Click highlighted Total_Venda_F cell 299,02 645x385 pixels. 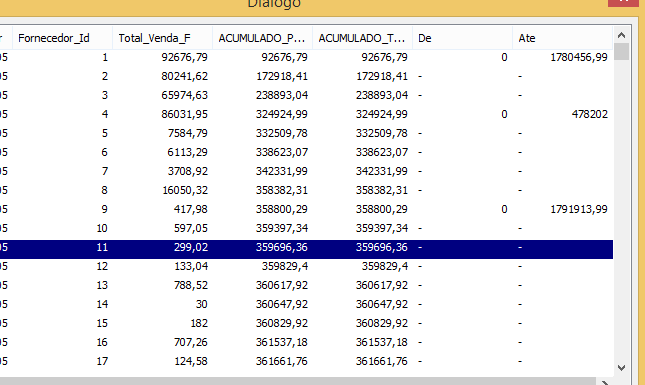191,247
